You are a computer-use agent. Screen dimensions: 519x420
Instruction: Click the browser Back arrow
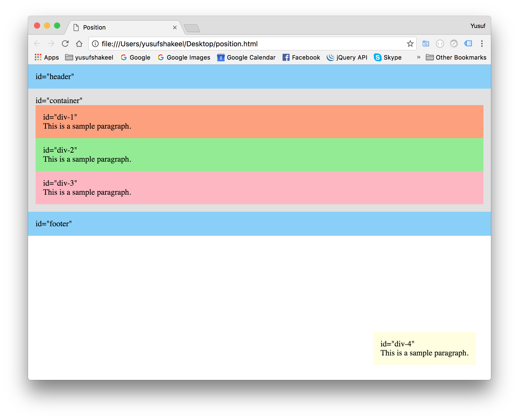pos(37,44)
